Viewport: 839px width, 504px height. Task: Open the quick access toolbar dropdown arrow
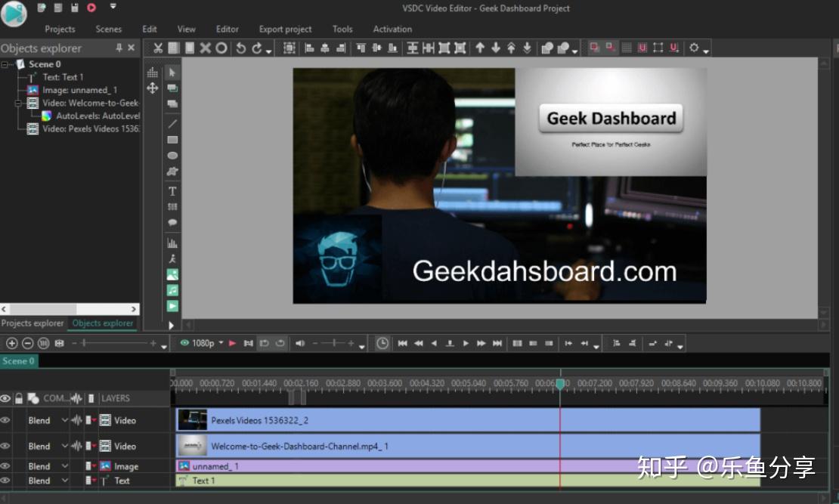(x=113, y=7)
